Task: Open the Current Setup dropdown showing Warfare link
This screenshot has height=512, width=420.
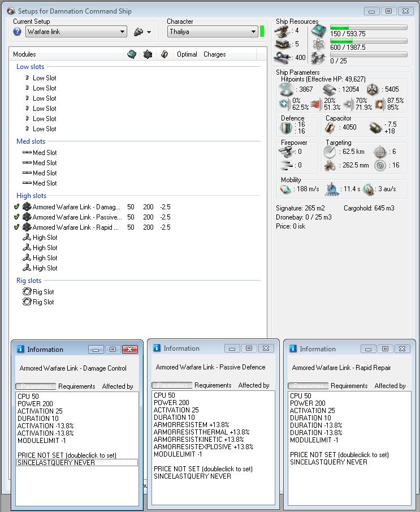Action: click(x=76, y=32)
